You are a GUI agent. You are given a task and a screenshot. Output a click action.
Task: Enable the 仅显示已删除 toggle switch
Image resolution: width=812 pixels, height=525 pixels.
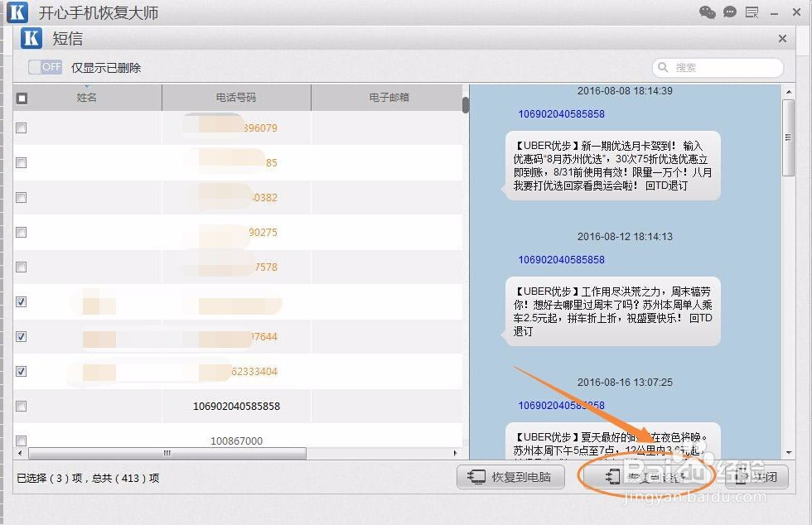pyautogui.click(x=45, y=67)
